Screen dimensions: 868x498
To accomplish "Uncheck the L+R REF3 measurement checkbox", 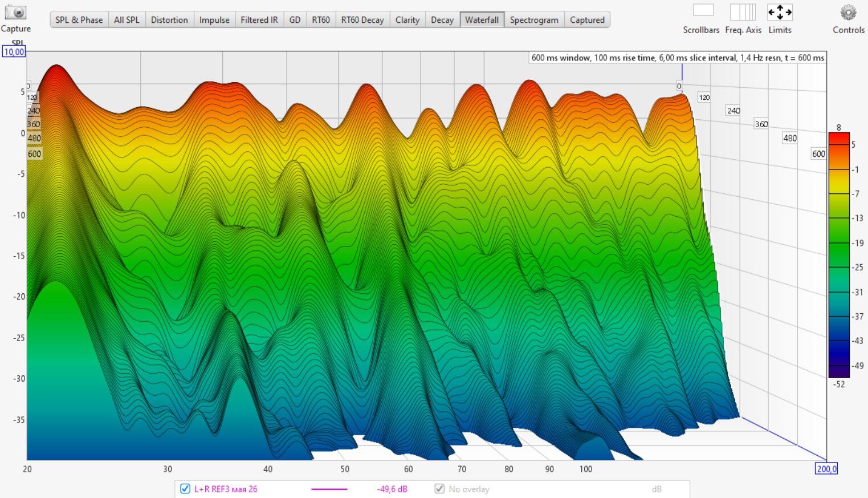I will click(185, 489).
